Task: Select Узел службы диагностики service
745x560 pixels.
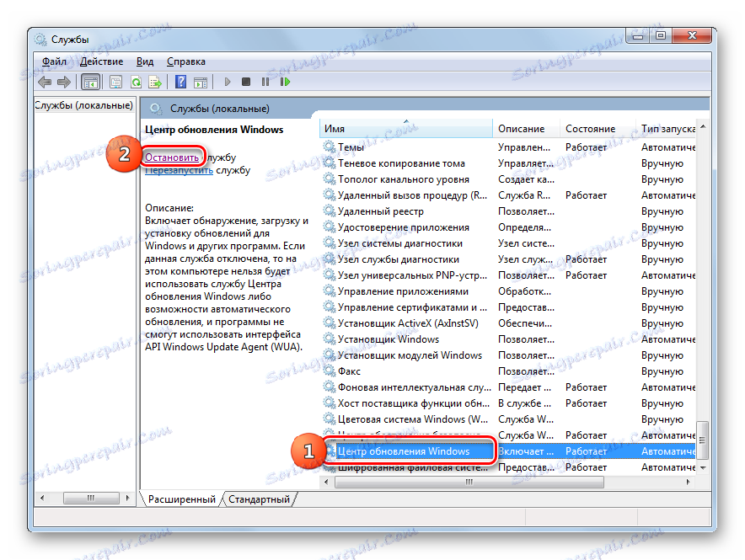Action: (x=508, y=259)
